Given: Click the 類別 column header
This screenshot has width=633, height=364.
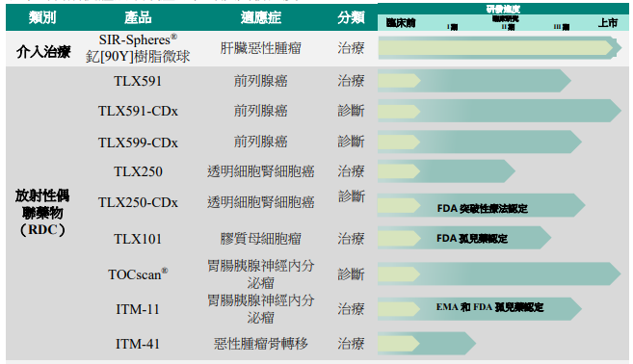Looking at the screenshot, I should (42, 17).
